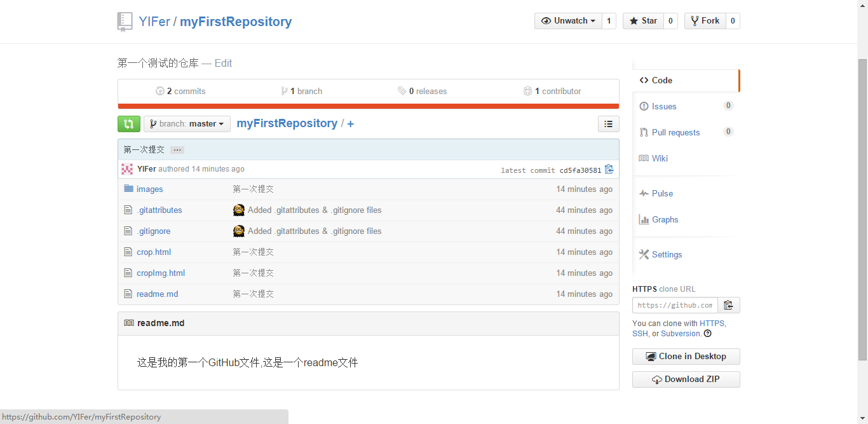Open the readme.md file link in list

click(158, 294)
